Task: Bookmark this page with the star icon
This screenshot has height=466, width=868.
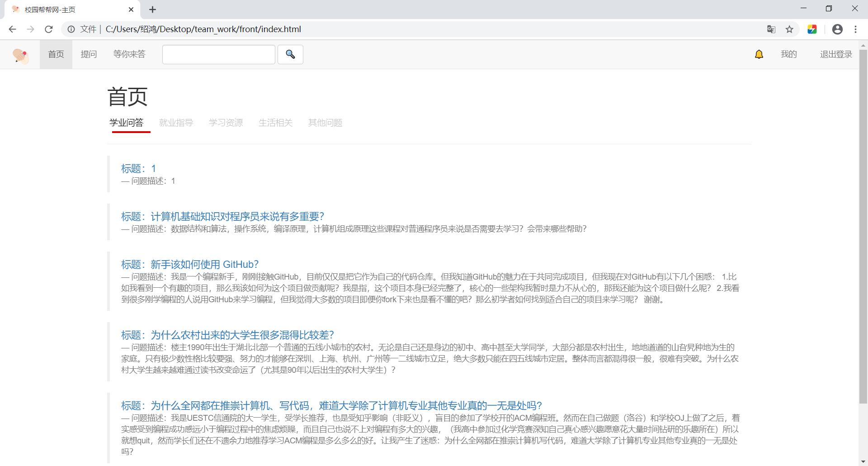Action: [789, 29]
